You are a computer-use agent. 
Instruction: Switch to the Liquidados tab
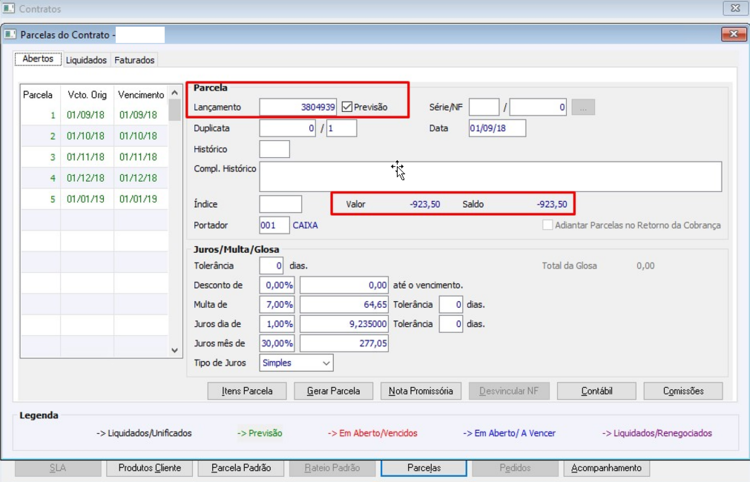pos(86,60)
